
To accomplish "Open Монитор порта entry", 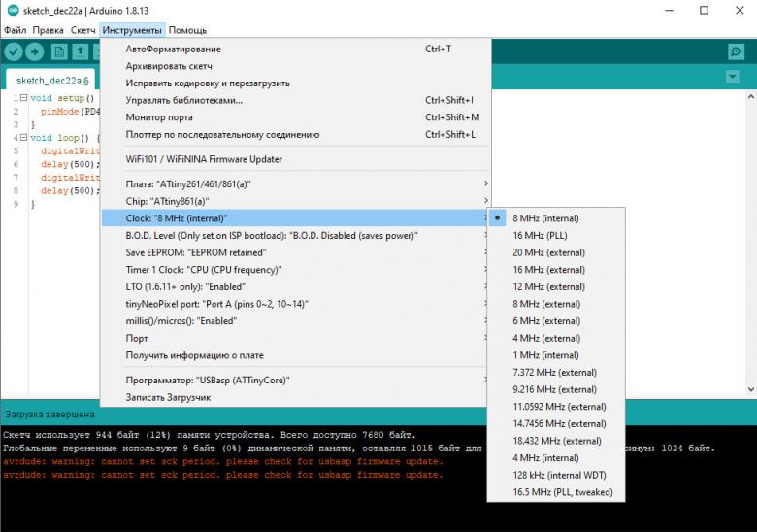I will (x=295, y=117).
